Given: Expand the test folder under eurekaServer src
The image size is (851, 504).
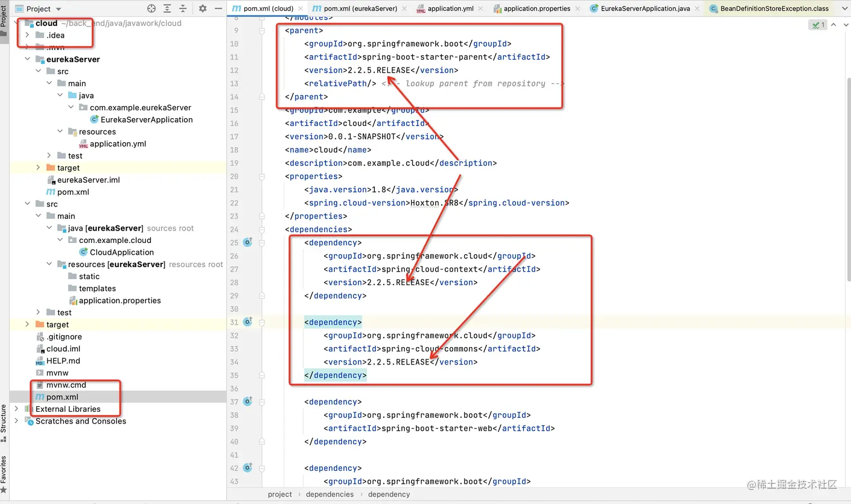Looking at the screenshot, I should click(49, 155).
